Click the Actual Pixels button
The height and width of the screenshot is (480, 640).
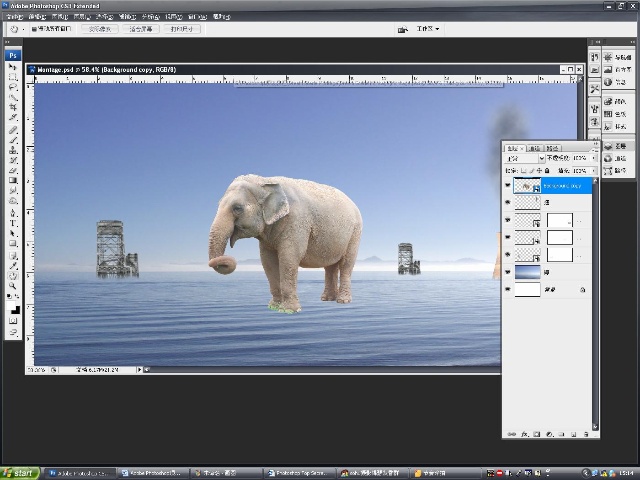[100, 29]
